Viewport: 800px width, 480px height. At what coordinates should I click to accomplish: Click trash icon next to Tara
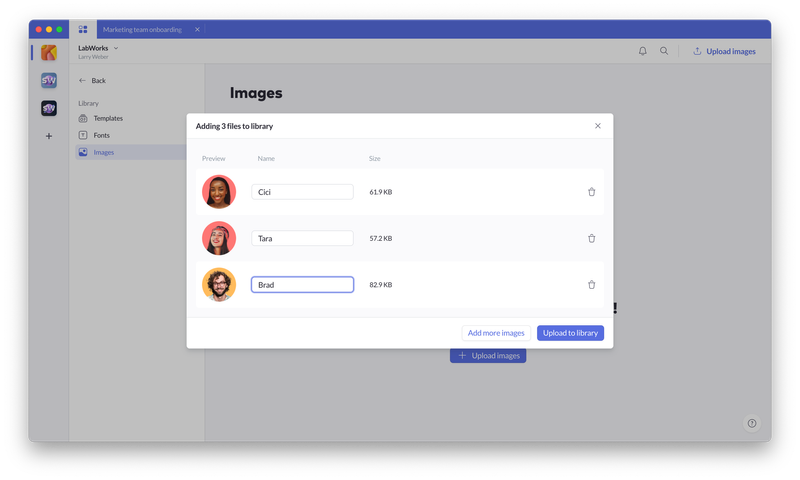click(x=591, y=238)
